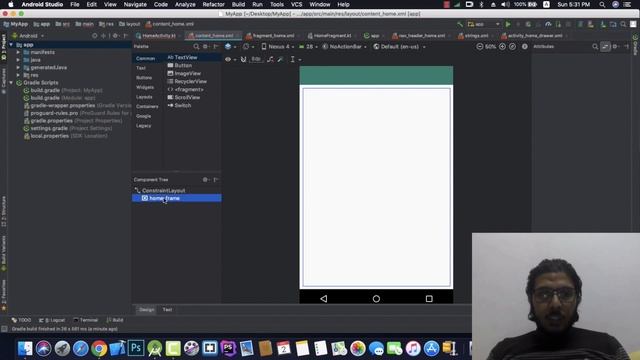640x360 pixels.
Task: Open NoActionBar theme dropdown
Action: point(344,47)
